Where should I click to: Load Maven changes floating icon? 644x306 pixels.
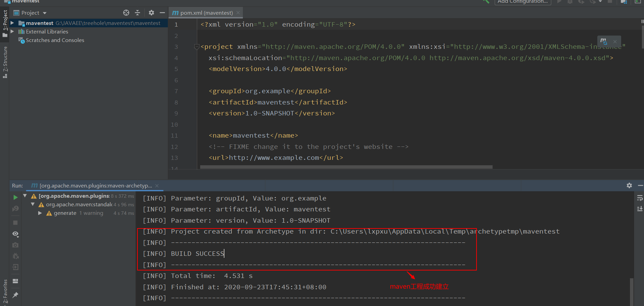604,41
